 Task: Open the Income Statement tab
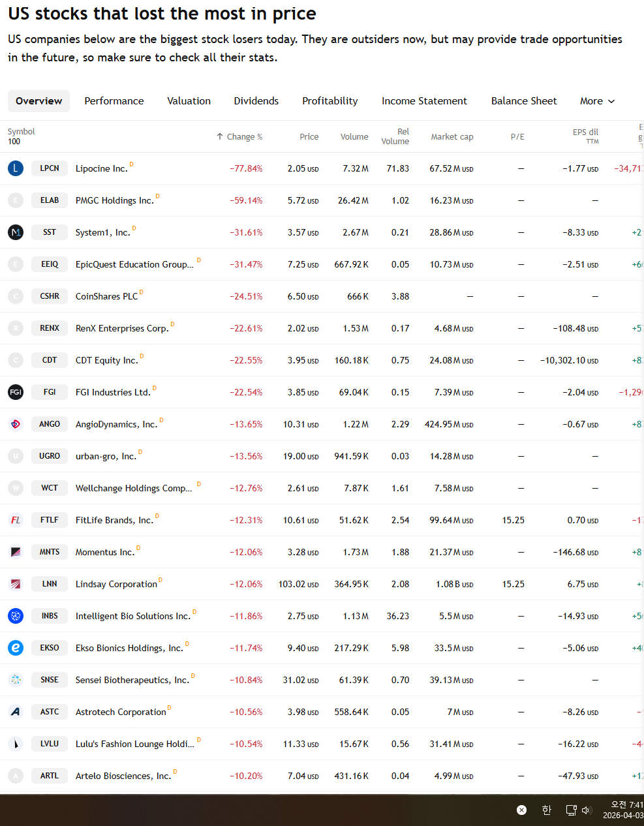pyautogui.click(x=425, y=101)
